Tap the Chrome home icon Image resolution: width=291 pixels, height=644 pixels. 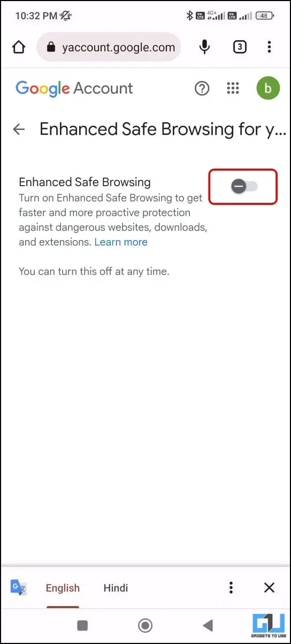[x=19, y=48]
